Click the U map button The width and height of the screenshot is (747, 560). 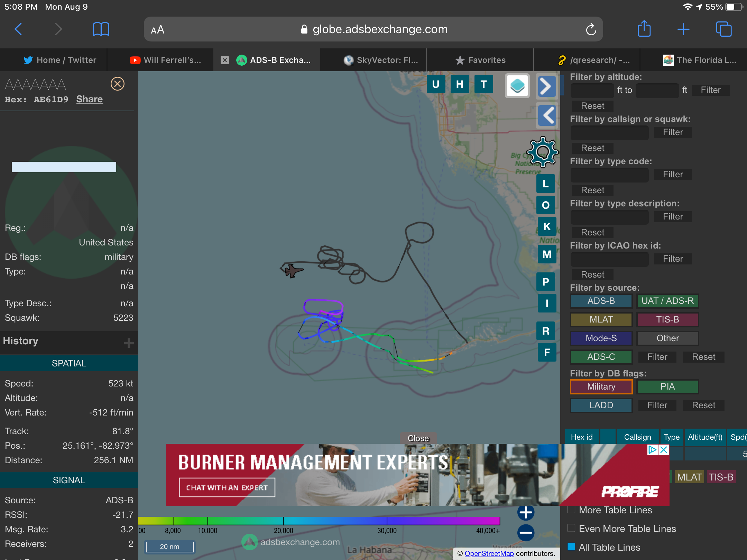(x=436, y=84)
